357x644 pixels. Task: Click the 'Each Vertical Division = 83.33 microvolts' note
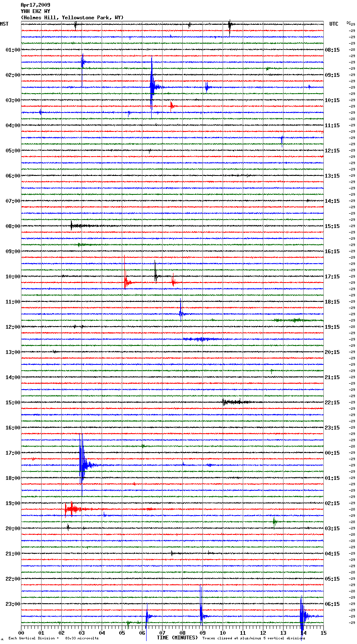click(x=54, y=638)
